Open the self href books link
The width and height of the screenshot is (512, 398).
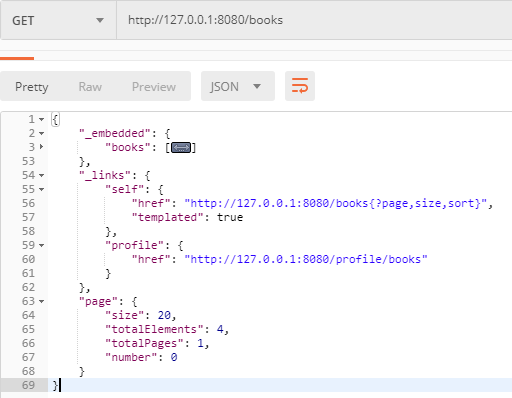point(335,203)
